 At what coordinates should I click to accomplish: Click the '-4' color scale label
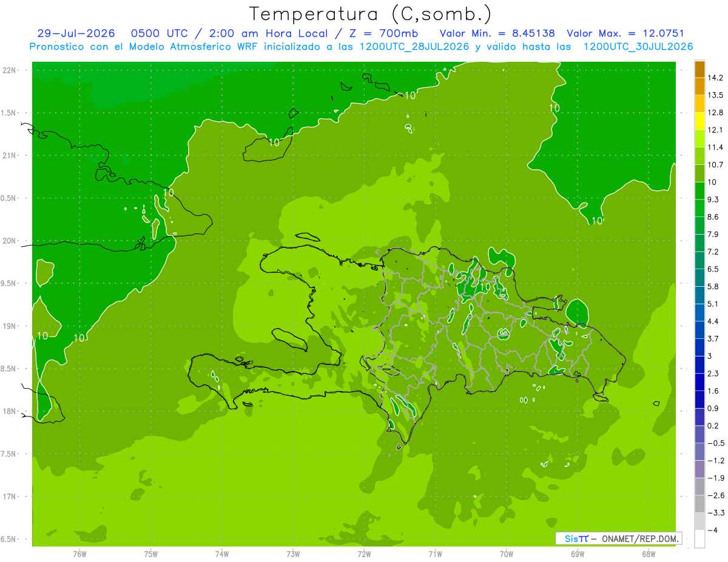(x=712, y=530)
